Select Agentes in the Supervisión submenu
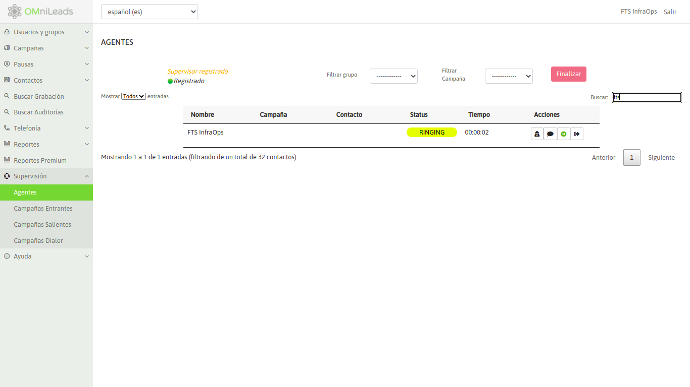 click(x=46, y=192)
